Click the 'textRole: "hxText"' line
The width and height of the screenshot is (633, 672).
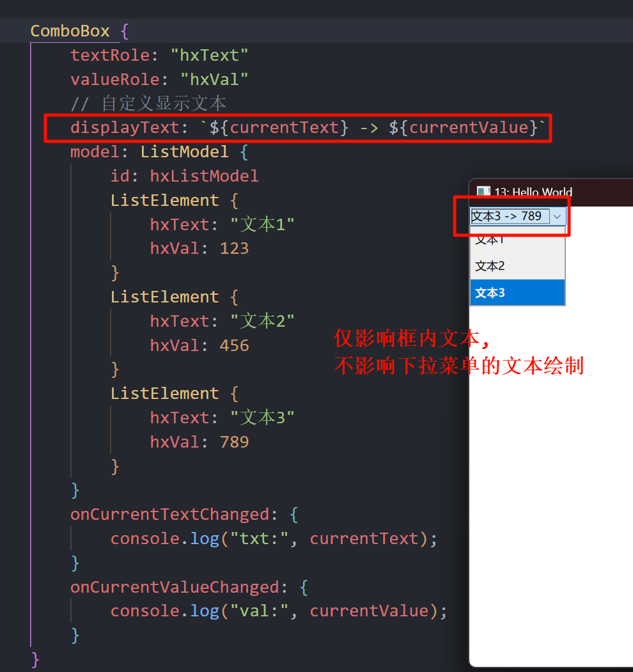tap(159, 55)
